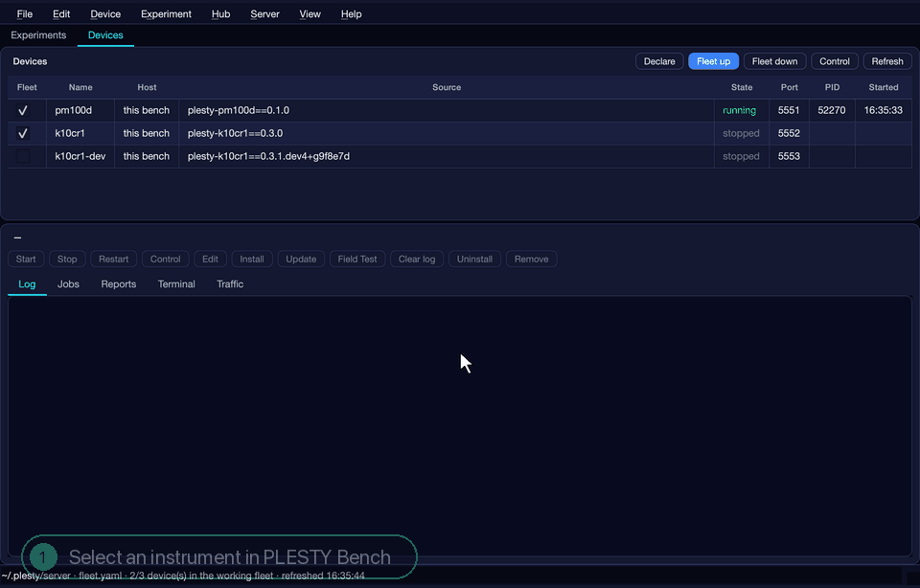Click port value 5553
Image resolution: width=920 pixels, height=588 pixels.
789,156
